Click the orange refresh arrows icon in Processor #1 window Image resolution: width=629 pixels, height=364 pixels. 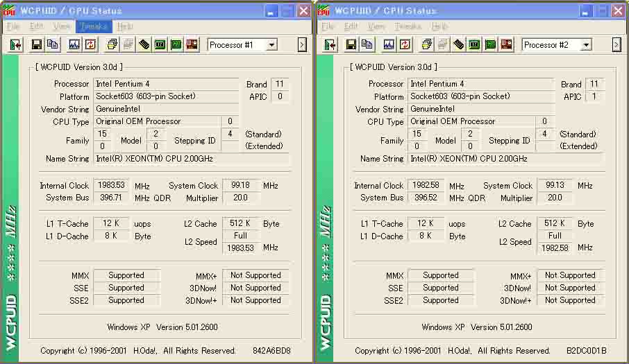(90, 44)
